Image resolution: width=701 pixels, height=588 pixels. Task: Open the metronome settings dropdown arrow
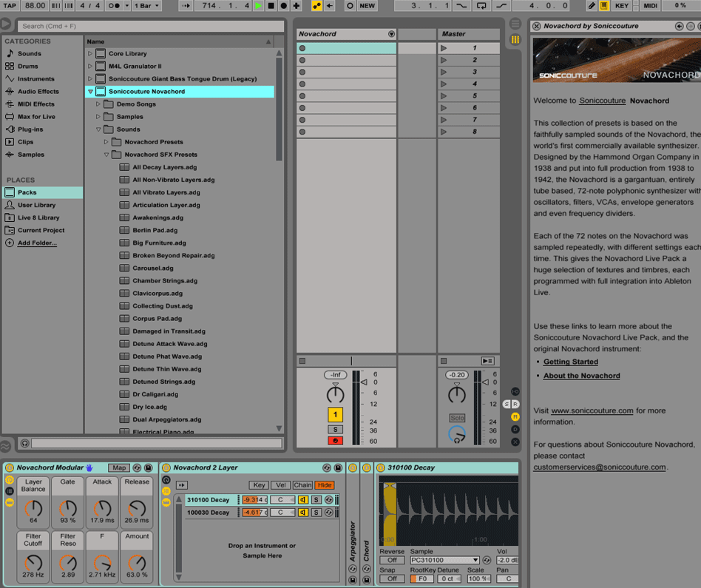(127, 6)
